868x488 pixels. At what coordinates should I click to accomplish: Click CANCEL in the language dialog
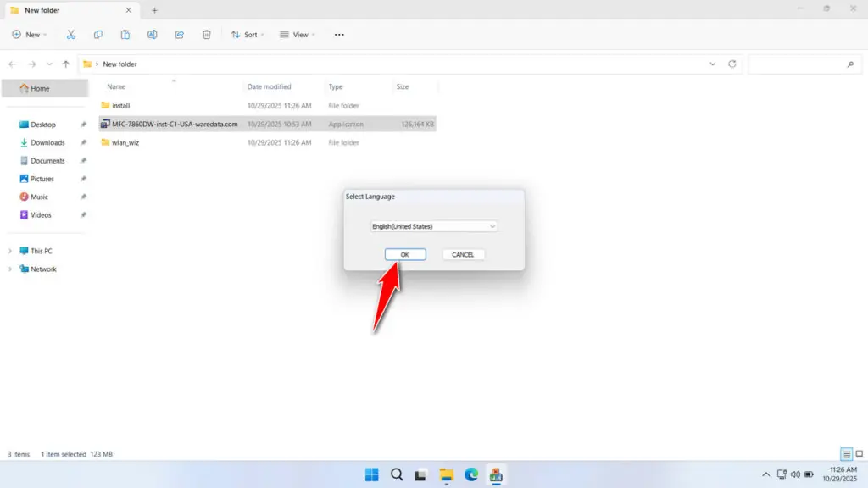pos(463,254)
